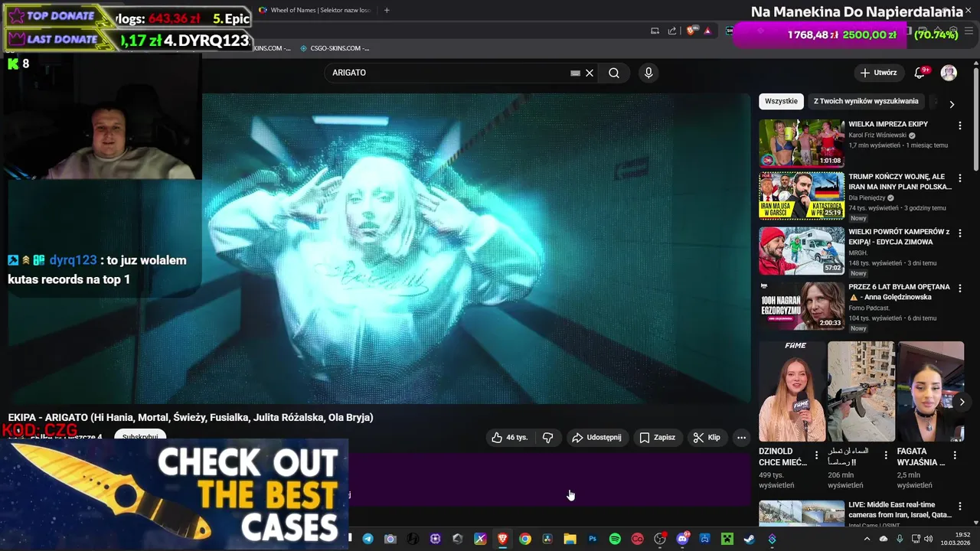Click the Utwórz create button
The image size is (980, 551).
[x=878, y=73]
